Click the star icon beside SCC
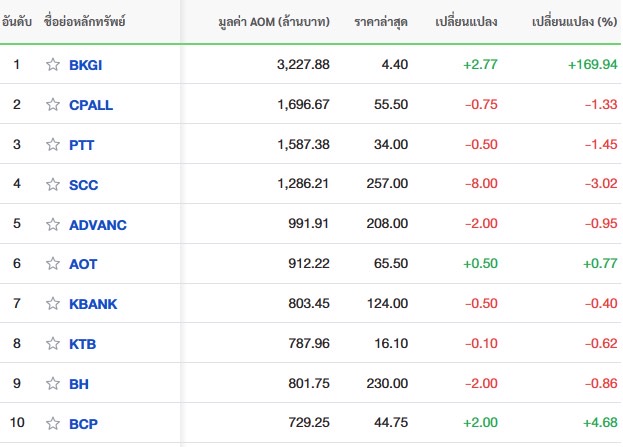 (53, 184)
